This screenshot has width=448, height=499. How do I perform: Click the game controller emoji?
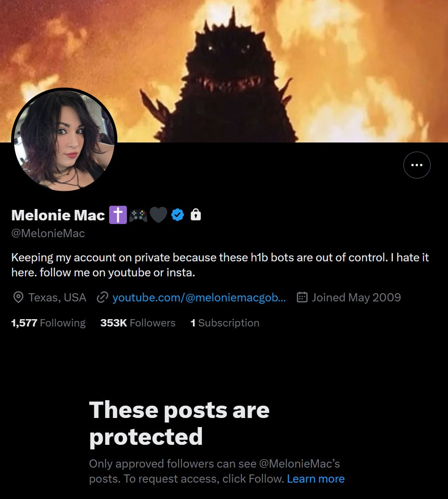click(x=138, y=215)
